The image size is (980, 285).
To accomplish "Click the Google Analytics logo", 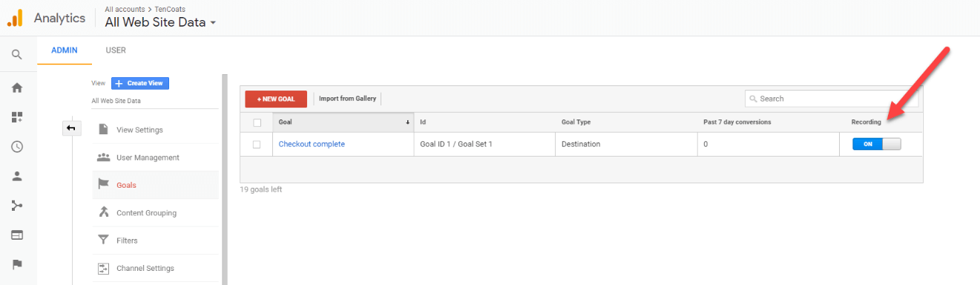I will [x=15, y=17].
